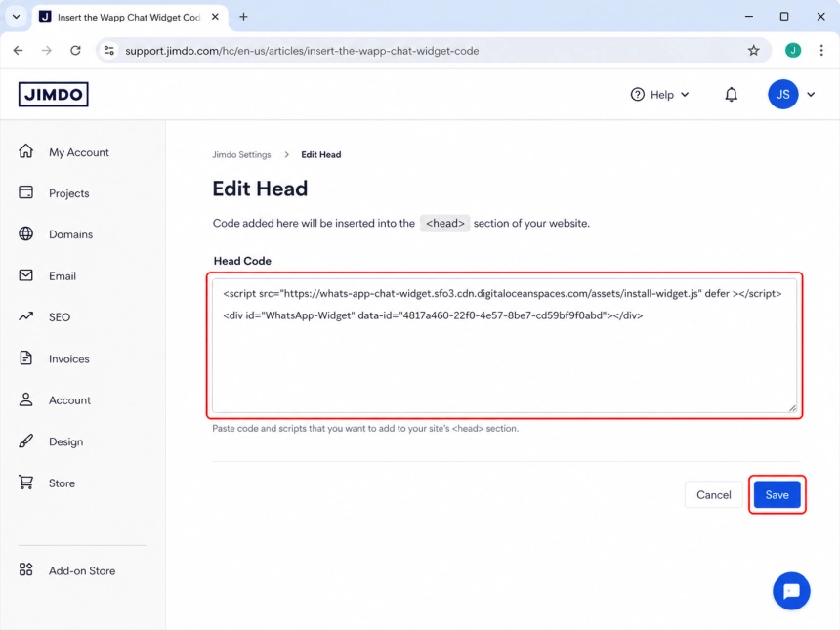
Task: Open Store in sidebar
Action: tap(62, 483)
